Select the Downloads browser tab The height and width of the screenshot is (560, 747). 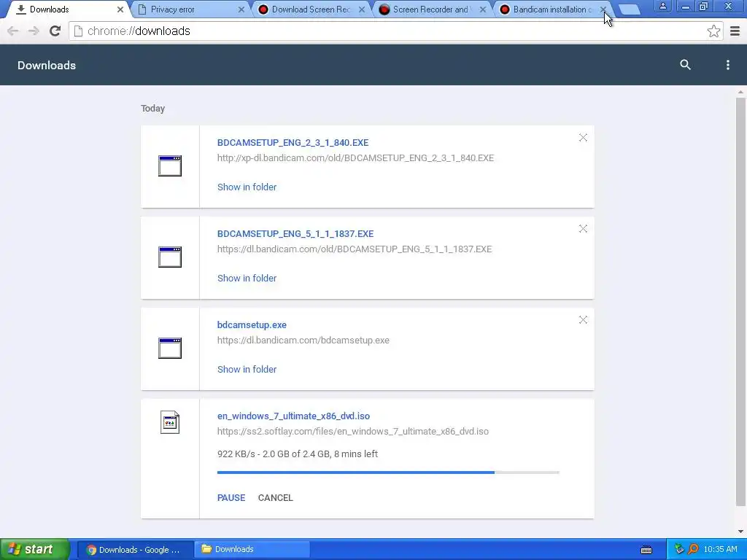(x=66, y=9)
